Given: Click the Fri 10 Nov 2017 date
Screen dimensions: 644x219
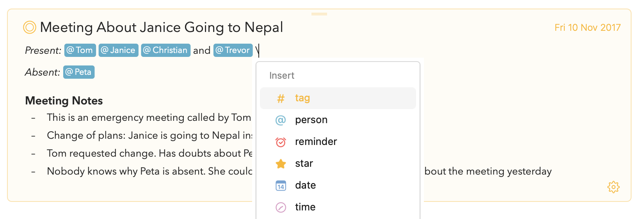Looking at the screenshot, I should click(x=587, y=28).
